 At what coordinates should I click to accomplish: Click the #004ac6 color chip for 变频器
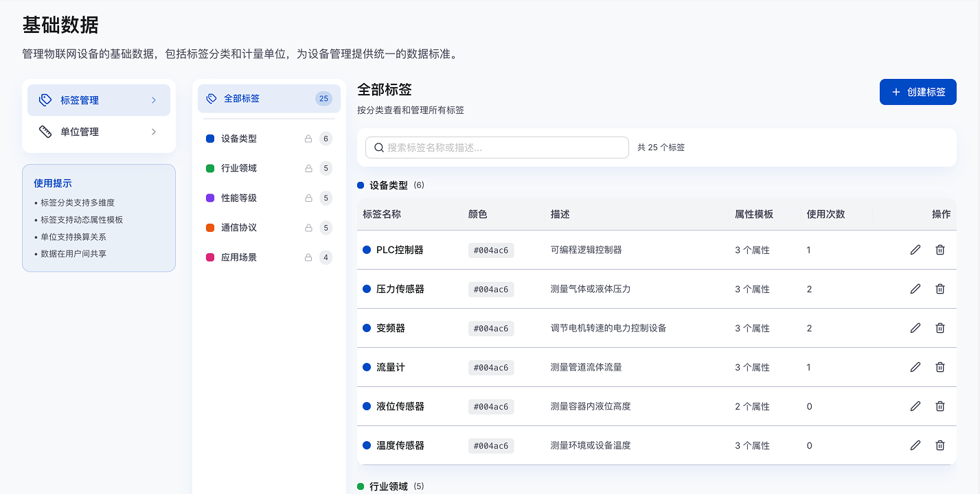tap(491, 329)
